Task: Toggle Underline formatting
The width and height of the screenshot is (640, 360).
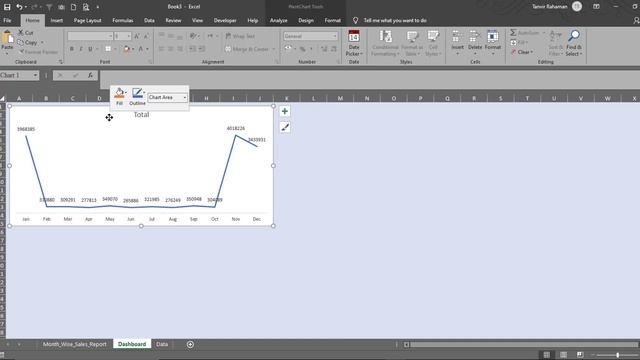Action: click(x=90, y=49)
